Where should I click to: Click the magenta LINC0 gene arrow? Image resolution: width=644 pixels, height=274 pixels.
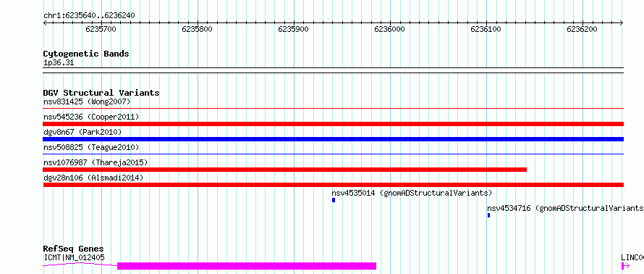click(626, 266)
